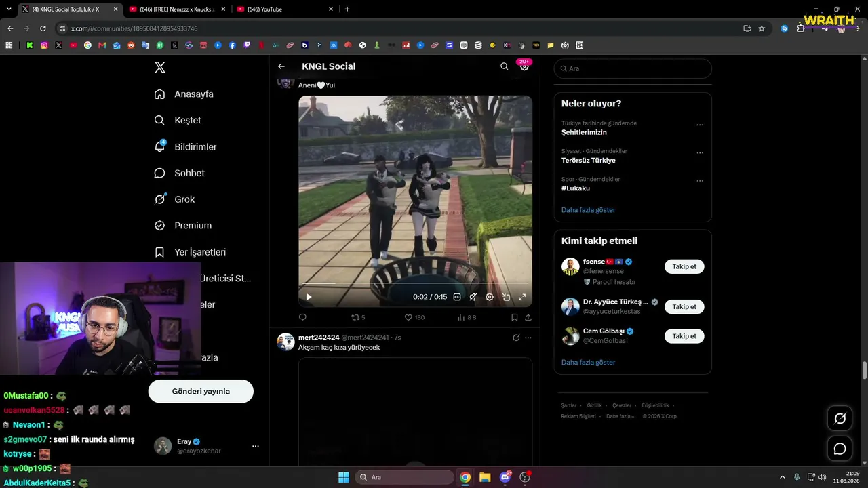Viewport: 868px width, 488px height.
Task: Open the Windows Start menu
Action: pos(343,477)
